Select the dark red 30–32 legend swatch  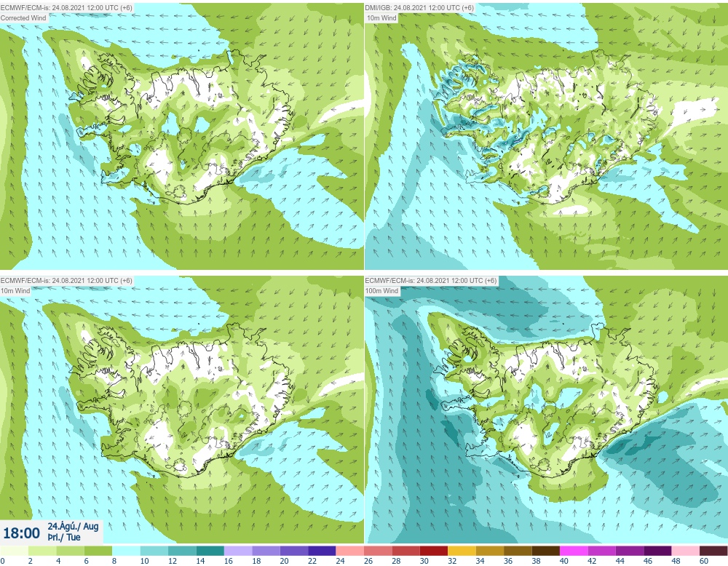pos(434,551)
